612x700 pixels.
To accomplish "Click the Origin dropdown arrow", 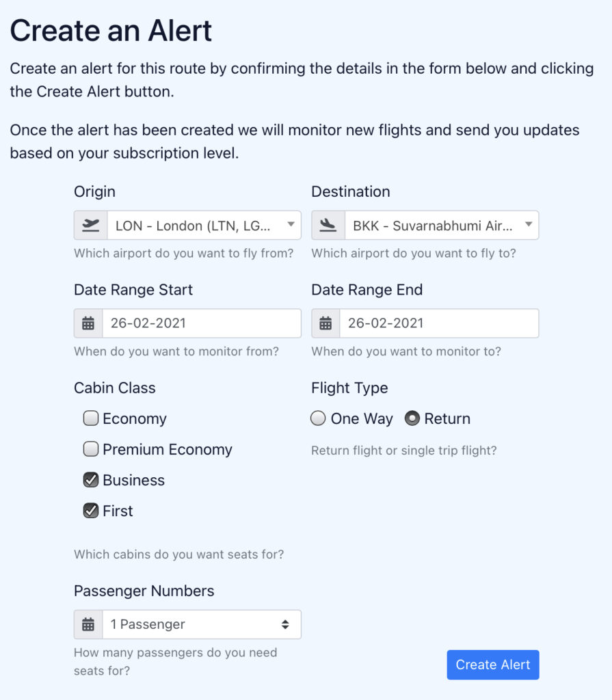I will (x=291, y=224).
